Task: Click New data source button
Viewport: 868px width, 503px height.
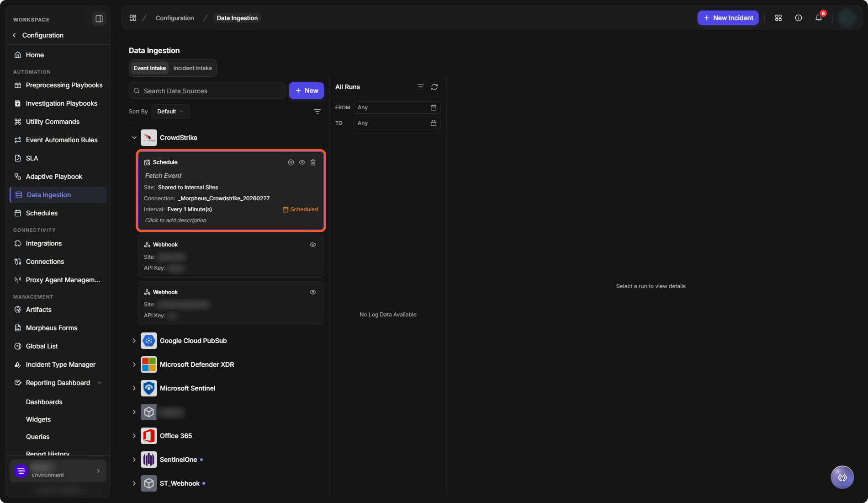Action: pos(307,91)
